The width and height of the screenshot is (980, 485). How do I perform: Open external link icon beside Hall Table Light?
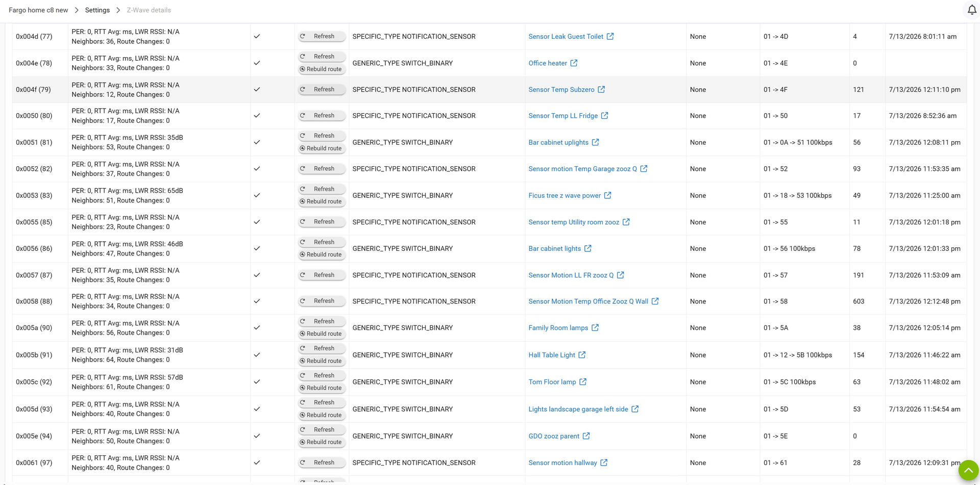point(582,355)
